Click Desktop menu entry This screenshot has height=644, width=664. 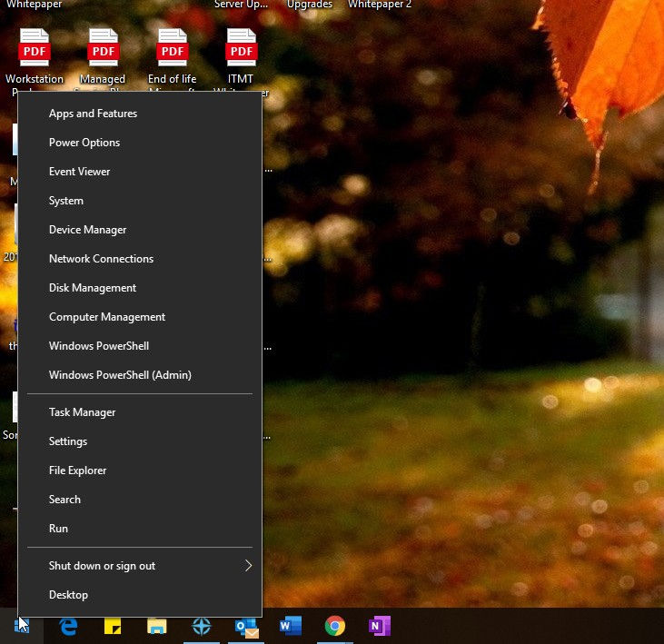click(x=140, y=595)
